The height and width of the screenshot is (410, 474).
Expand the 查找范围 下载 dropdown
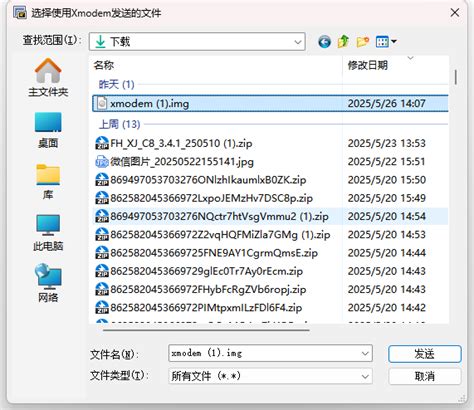(197, 42)
